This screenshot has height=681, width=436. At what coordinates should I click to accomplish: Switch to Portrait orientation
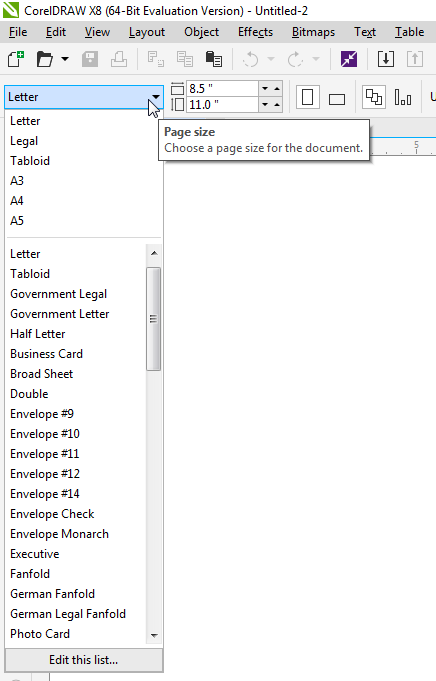pyautogui.click(x=307, y=97)
